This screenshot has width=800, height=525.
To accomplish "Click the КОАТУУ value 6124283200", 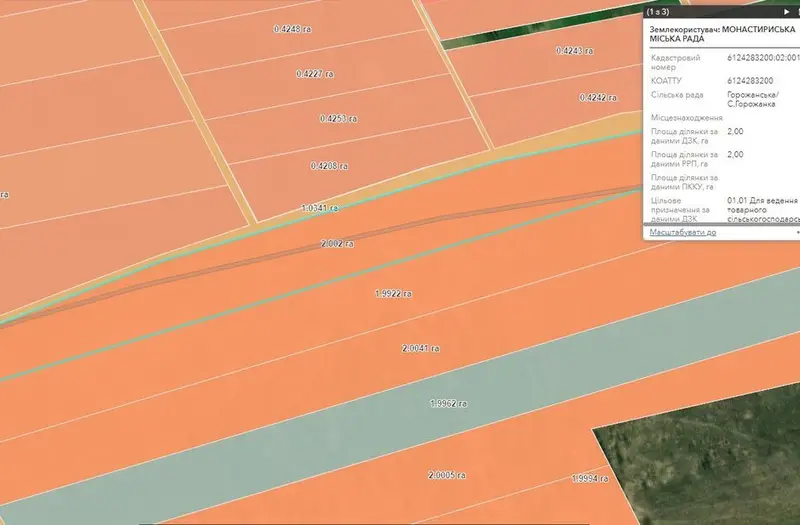I will tap(750, 81).
